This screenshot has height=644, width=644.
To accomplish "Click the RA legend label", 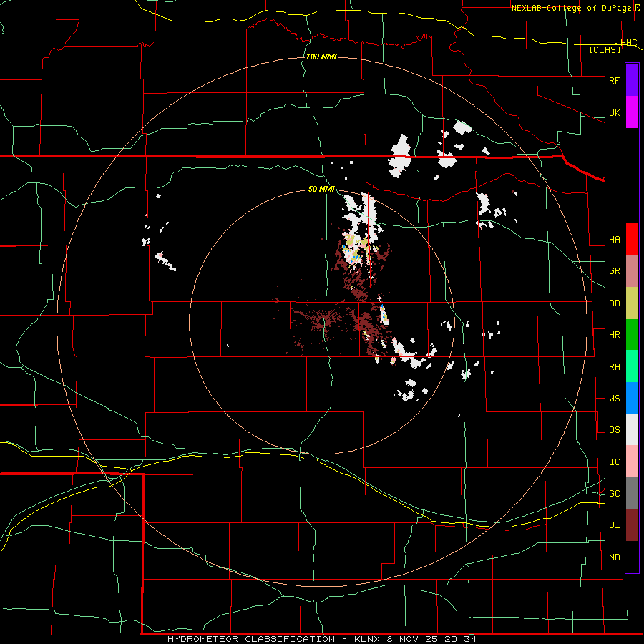I will click(x=614, y=367).
